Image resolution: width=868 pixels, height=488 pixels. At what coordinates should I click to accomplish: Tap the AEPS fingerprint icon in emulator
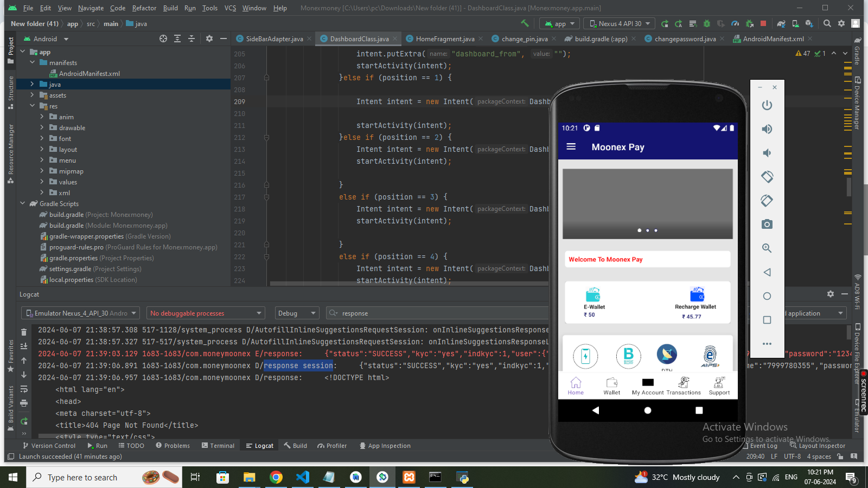[x=710, y=356]
